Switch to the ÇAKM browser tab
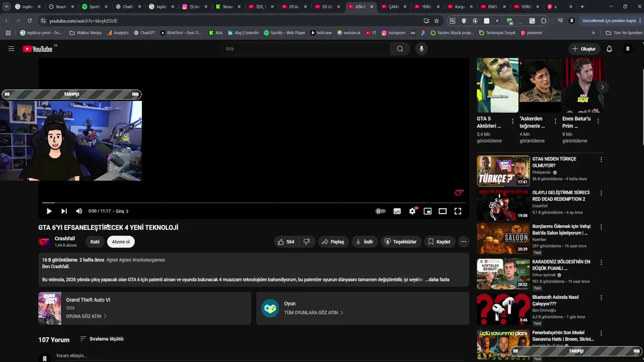 click(x=394, y=7)
